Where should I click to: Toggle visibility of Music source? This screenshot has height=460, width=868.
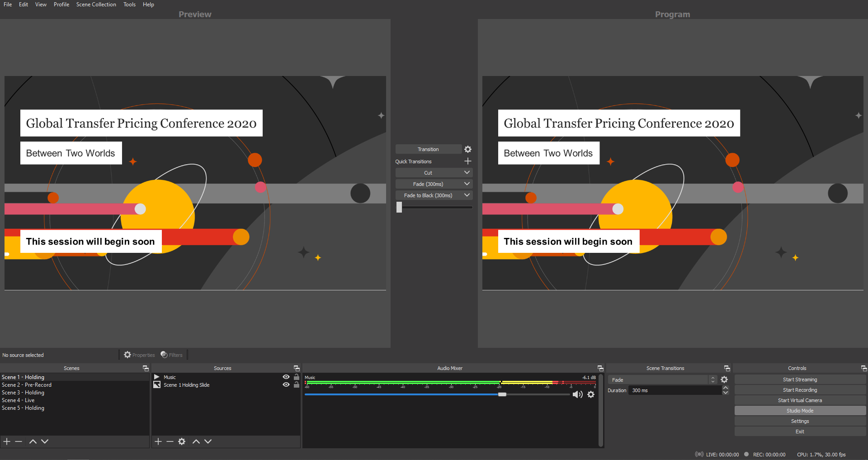pyautogui.click(x=286, y=377)
